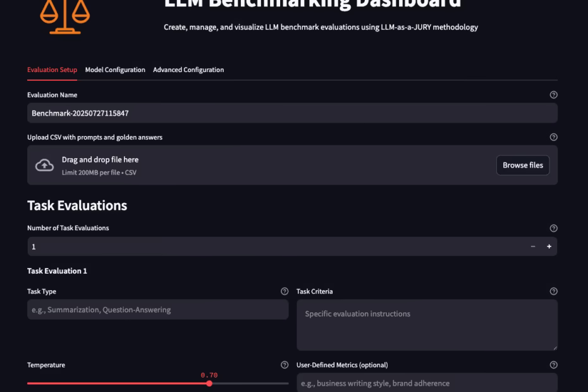Click into the Task Type input field
The image size is (588, 392).
[157, 310]
